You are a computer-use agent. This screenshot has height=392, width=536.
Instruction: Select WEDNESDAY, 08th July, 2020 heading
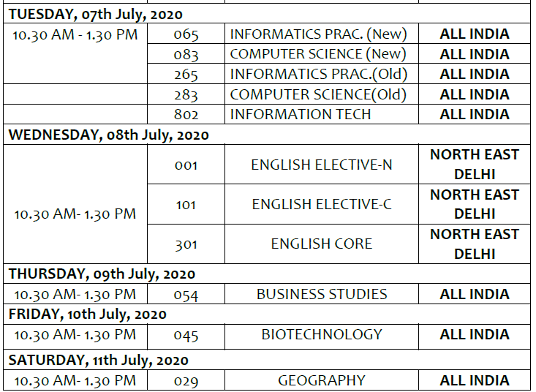click(108, 135)
